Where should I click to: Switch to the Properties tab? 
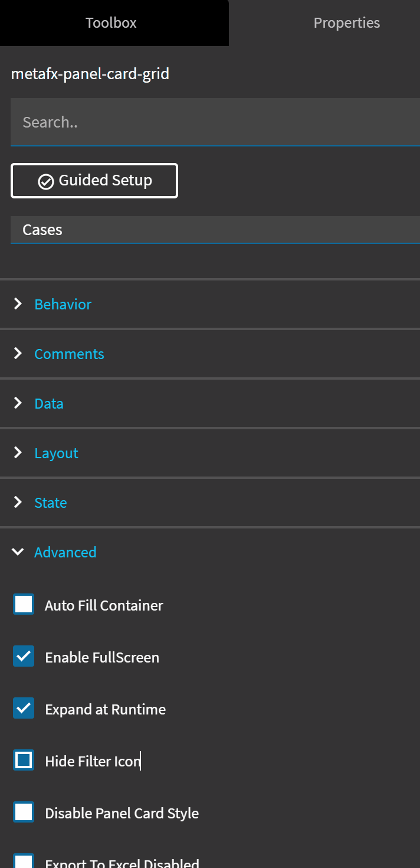point(347,22)
